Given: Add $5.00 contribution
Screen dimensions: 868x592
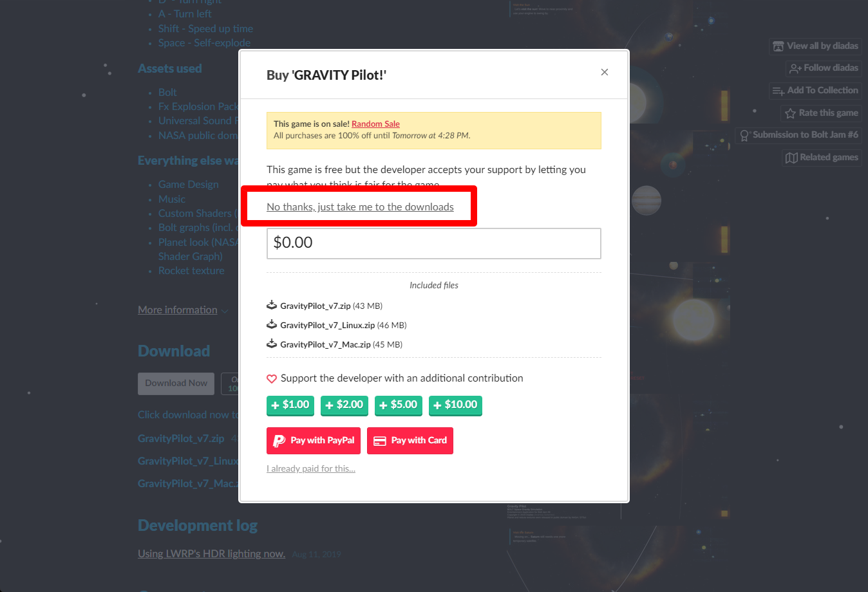Looking at the screenshot, I should (x=399, y=405).
